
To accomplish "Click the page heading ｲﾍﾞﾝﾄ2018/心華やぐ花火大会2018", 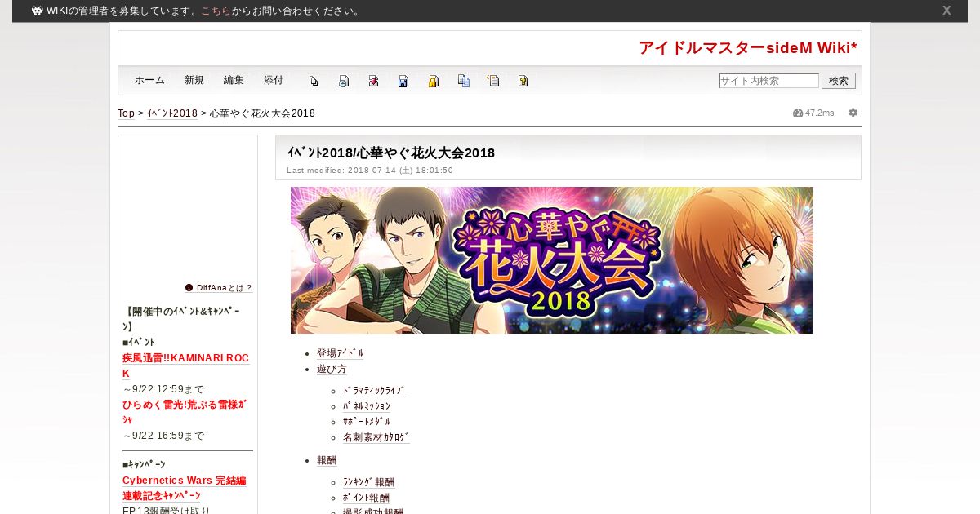I will coord(390,153).
